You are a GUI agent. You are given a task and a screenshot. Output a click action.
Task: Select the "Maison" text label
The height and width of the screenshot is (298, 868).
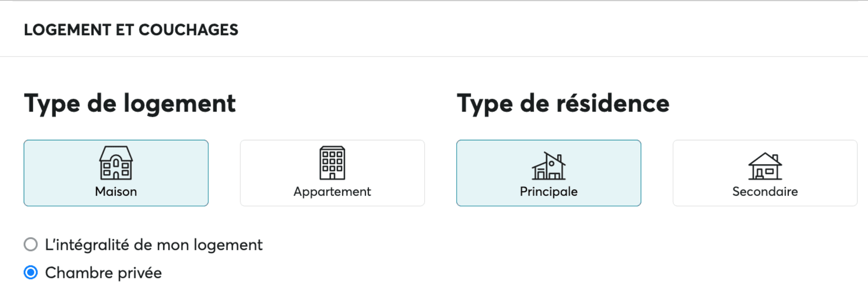coord(116,192)
